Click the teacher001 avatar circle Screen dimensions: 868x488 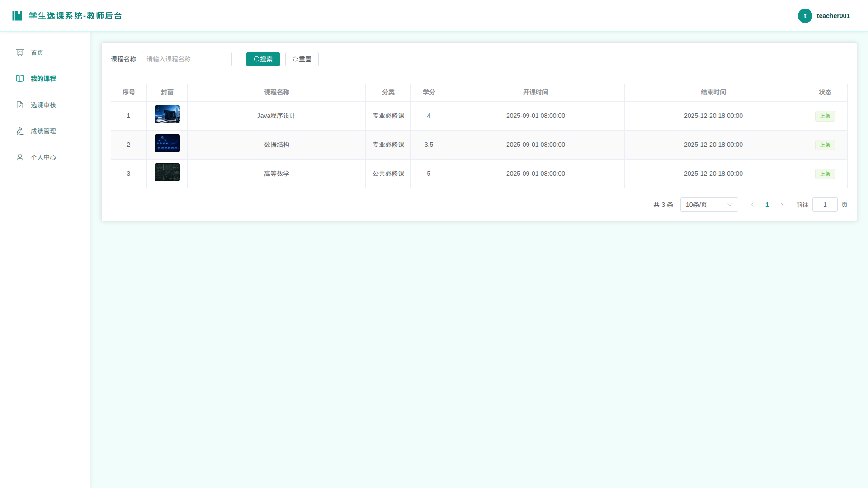pos(805,16)
